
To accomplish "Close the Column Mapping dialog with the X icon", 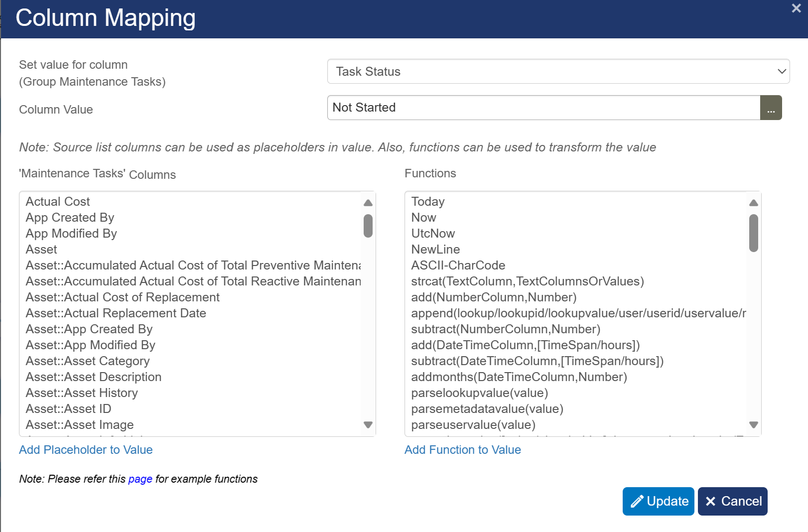I will 796,8.
